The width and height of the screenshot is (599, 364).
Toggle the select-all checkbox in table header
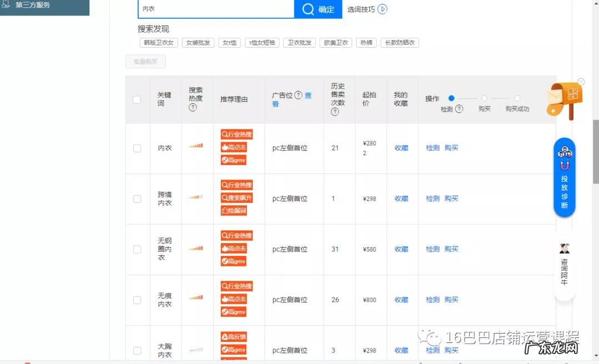click(136, 100)
